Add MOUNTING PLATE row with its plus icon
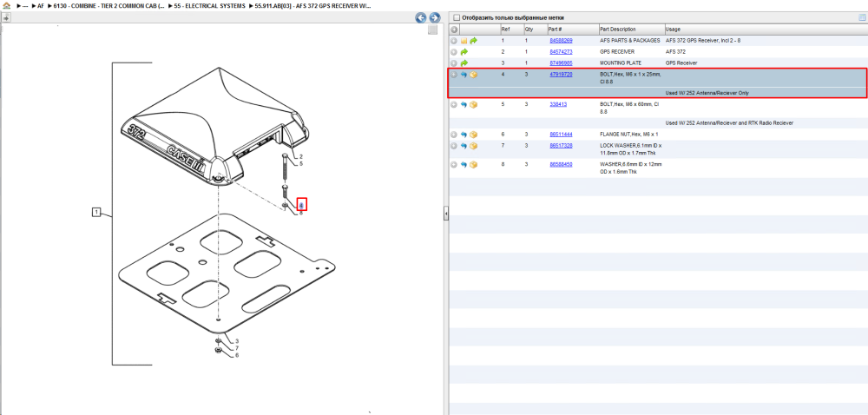The image size is (868, 415). (x=454, y=63)
